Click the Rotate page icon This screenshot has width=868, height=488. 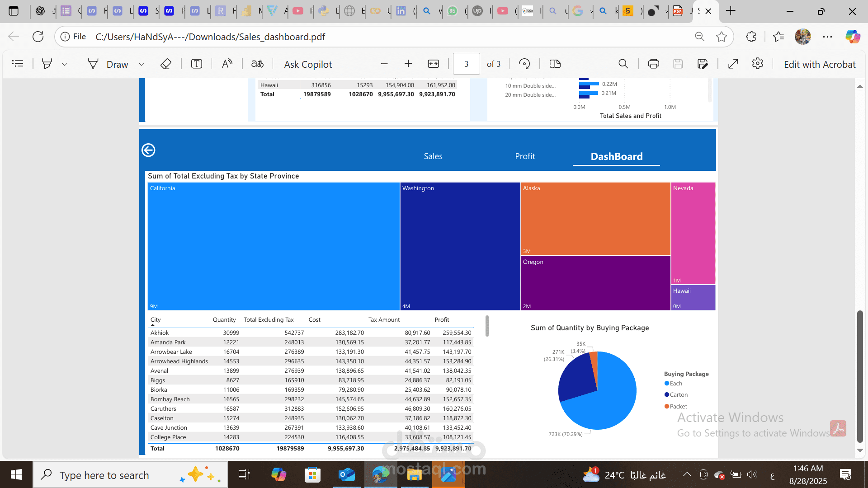tap(524, 64)
